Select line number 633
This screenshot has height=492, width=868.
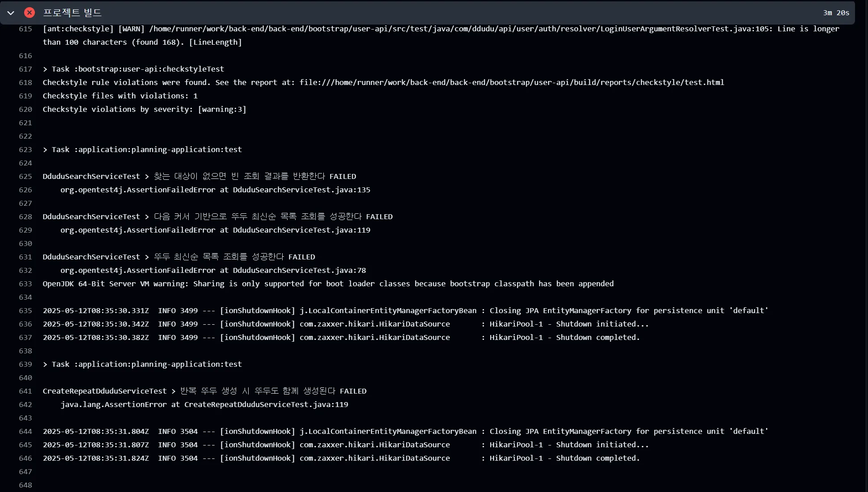pos(25,284)
